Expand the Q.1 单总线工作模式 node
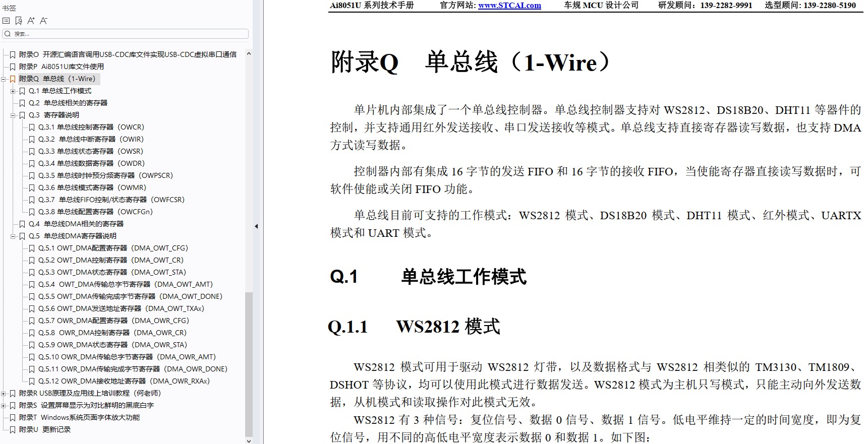The image size is (868, 444). pos(13,91)
